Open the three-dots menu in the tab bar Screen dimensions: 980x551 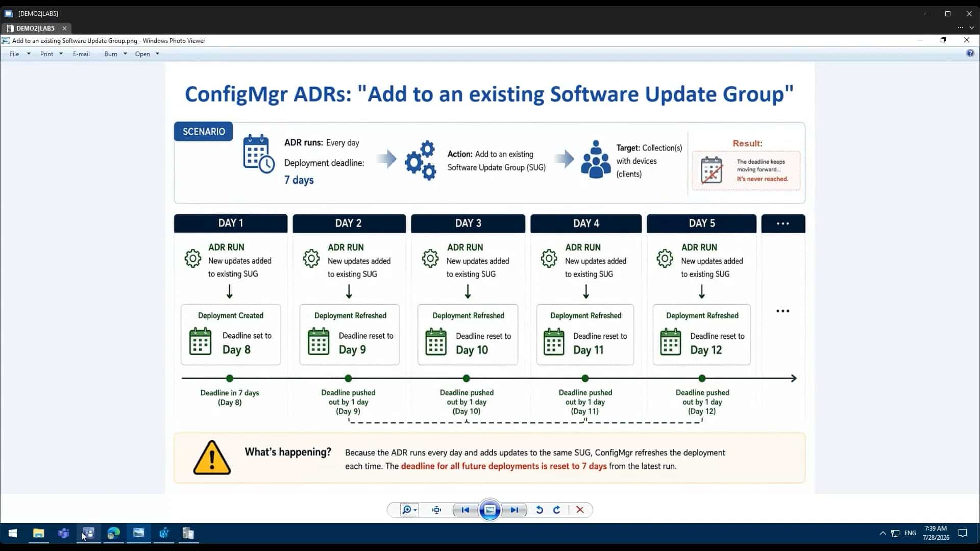coord(960,28)
